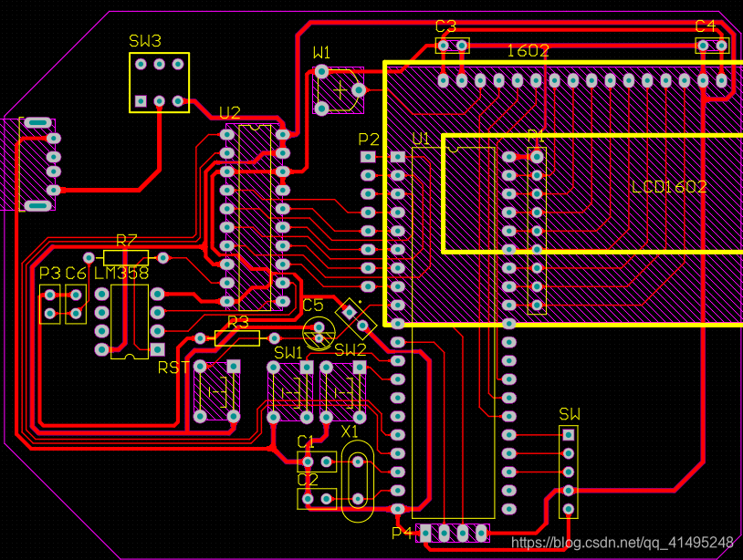This screenshot has width=743, height=560.
Task: Click the U1 designator text
Action: tap(421, 139)
